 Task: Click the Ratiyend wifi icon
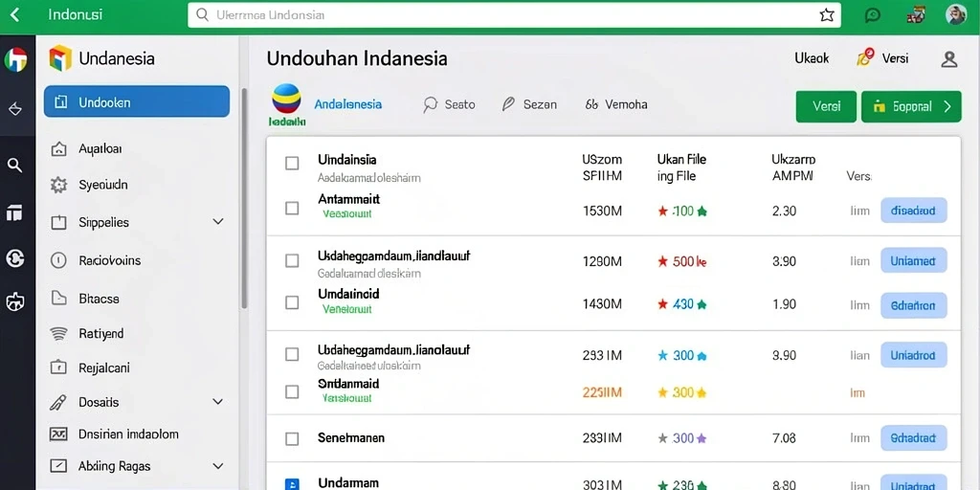pos(58,334)
